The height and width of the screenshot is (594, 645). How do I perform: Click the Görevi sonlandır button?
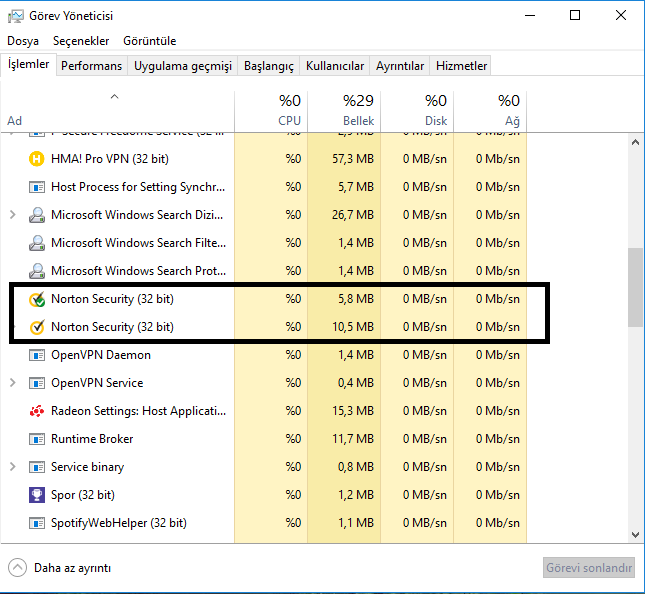click(589, 568)
